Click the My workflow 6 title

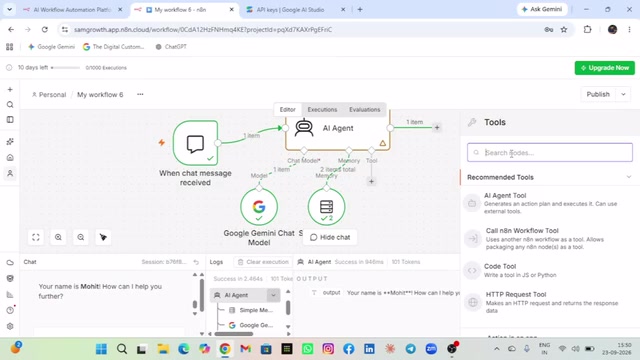click(x=100, y=94)
